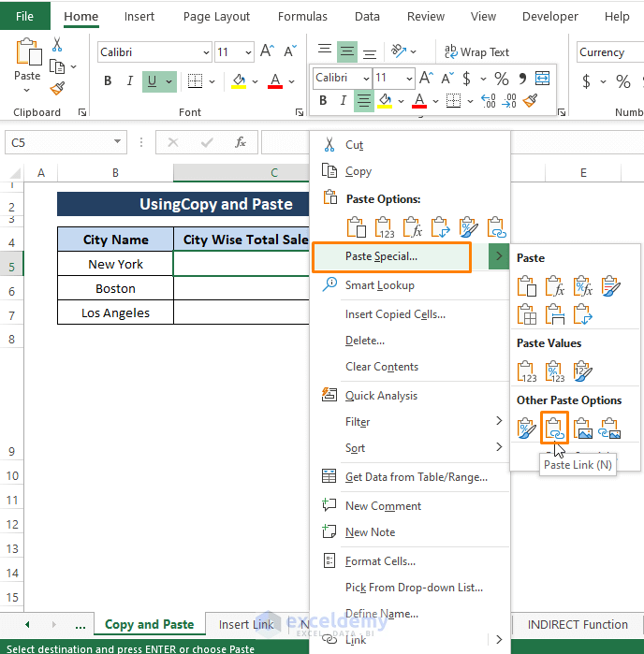Switch to the Insert Link sheet tab
The width and height of the screenshot is (644, 654).
247,624
